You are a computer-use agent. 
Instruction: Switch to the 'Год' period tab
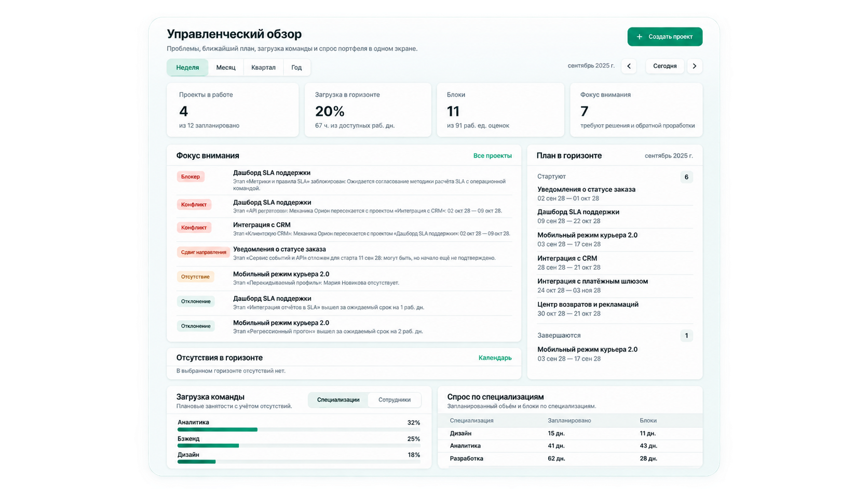[296, 68]
